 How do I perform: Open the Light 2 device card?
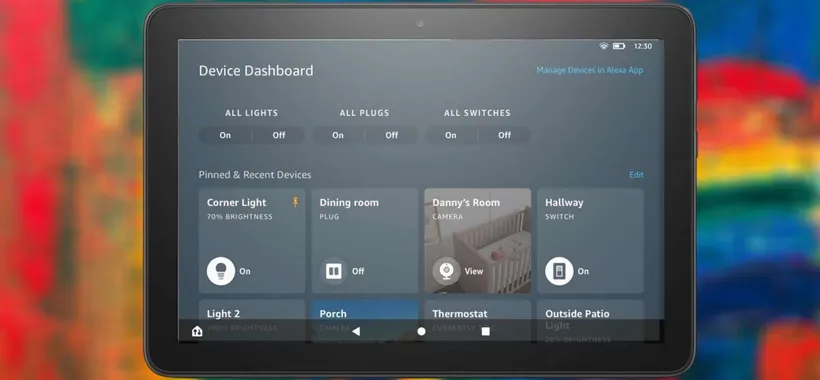[x=252, y=320]
